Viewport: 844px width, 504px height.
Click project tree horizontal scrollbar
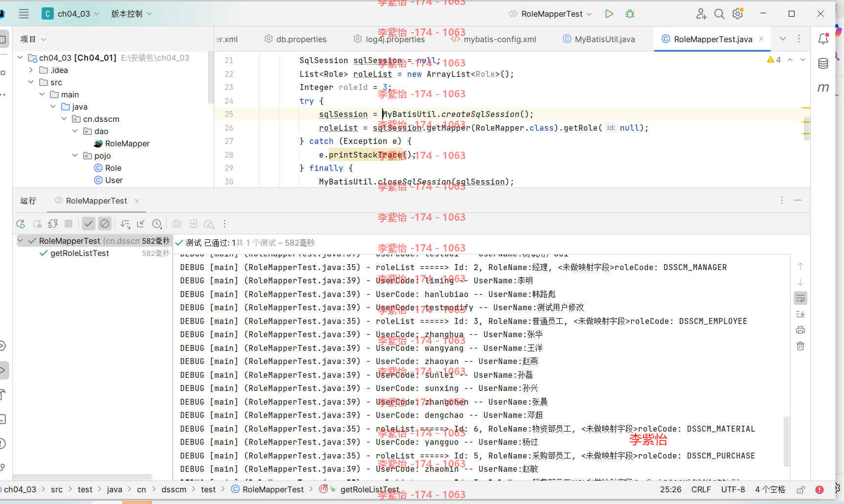82,477
